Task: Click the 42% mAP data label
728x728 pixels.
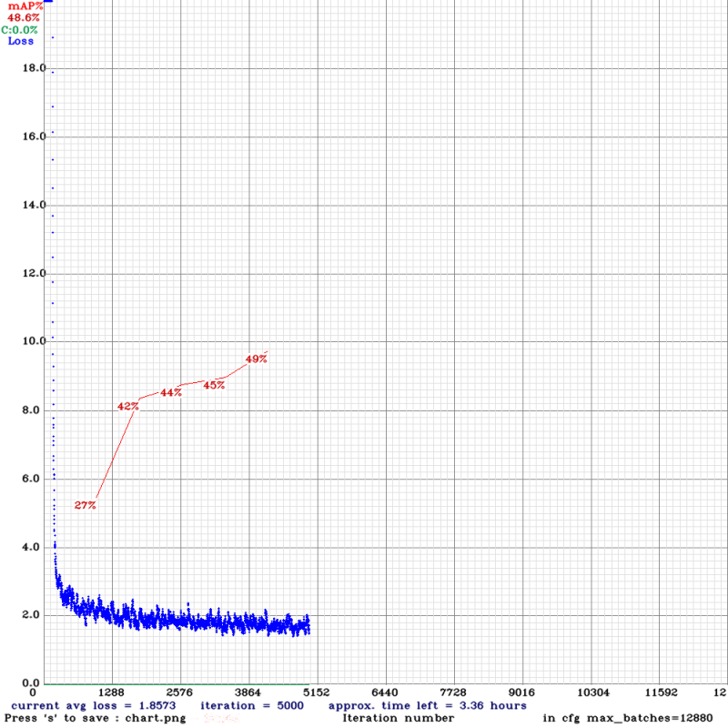Action: pyautogui.click(x=127, y=406)
